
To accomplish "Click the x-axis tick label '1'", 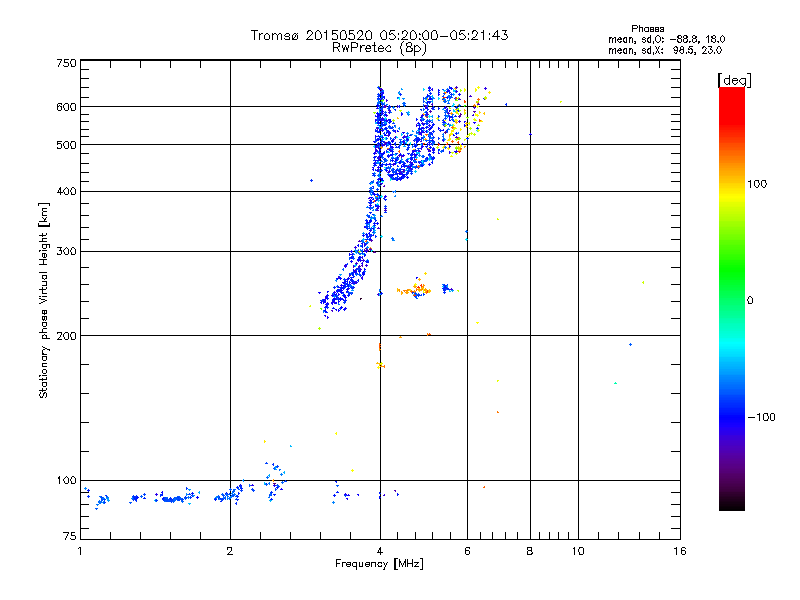I will pos(80,551).
